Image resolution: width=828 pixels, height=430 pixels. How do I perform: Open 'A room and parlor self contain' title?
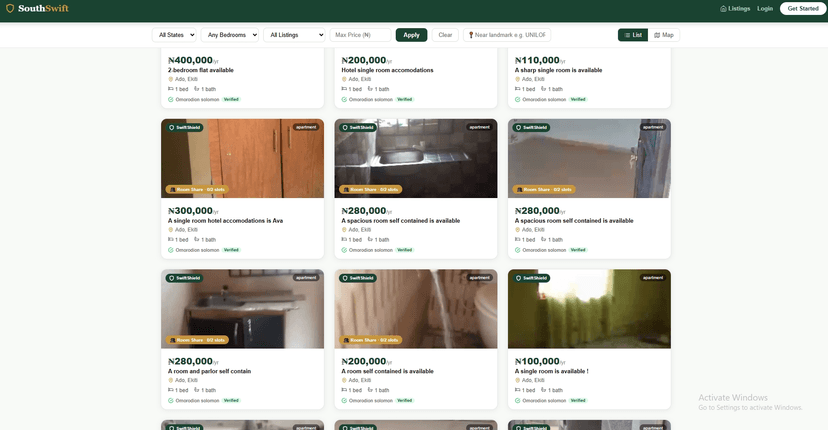(x=210, y=371)
